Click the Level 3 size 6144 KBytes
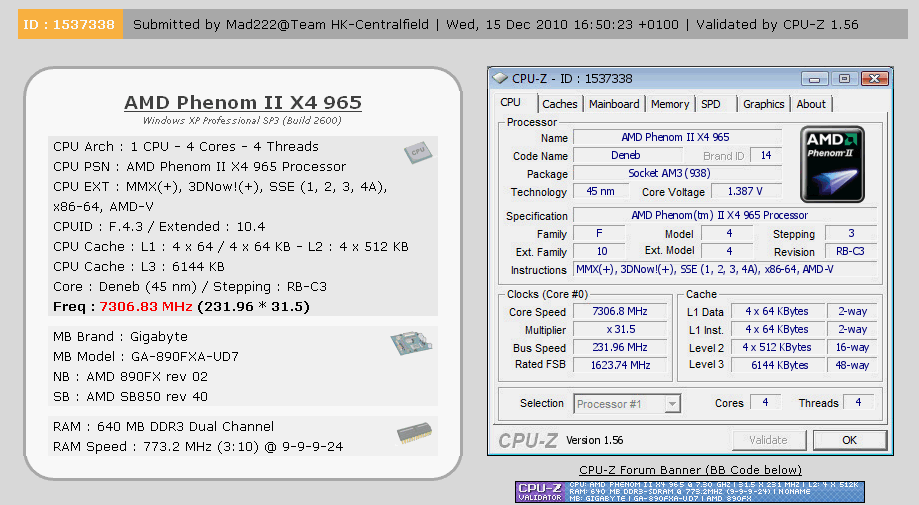 [777, 365]
